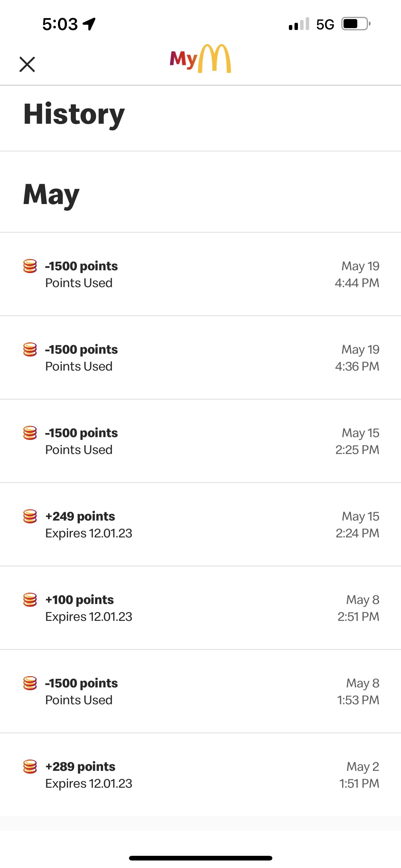Tap coin icon for May 8 1:53 PM entry
The image size is (401, 868).
click(x=30, y=683)
